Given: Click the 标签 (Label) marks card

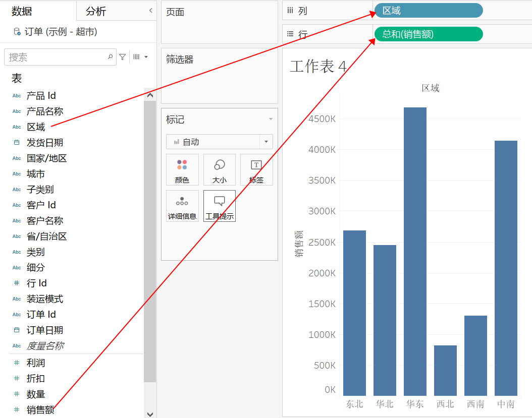Looking at the screenshot, I should point(256,169).
